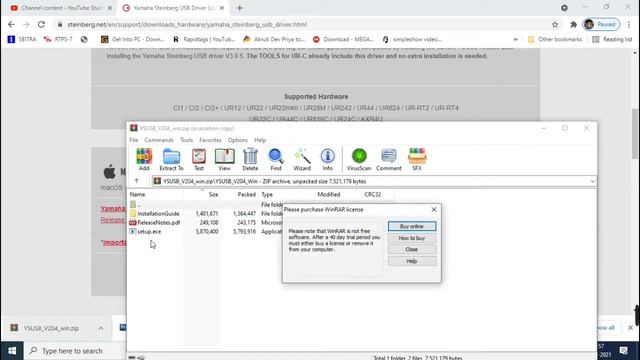
Task: Switch to Channel content YouTube tab
Action: (x=61, y=8)
